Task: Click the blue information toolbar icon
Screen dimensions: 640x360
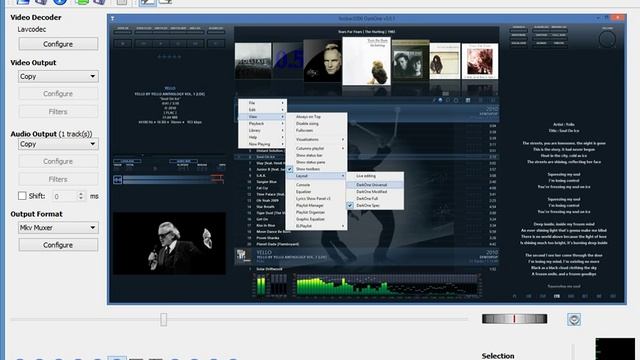Action: [60, 2]
